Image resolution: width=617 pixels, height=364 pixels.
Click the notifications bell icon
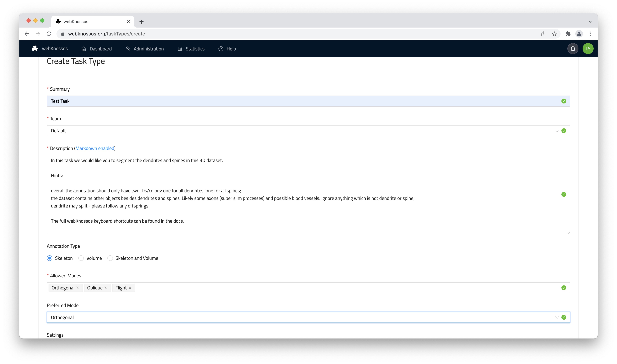(573, 49)
